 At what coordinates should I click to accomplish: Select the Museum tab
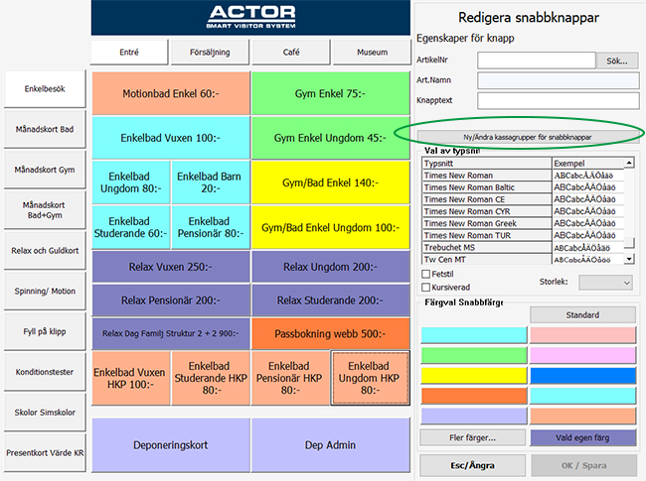pos(372,52)
